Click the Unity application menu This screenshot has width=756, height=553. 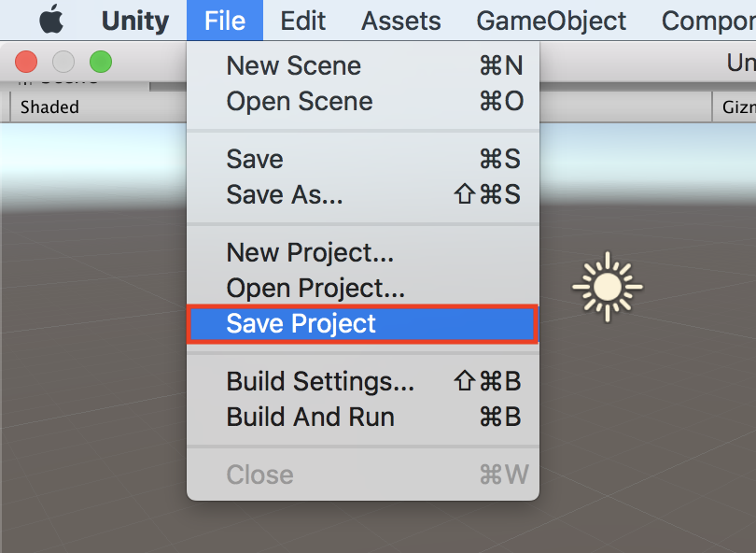click(135, 21)
